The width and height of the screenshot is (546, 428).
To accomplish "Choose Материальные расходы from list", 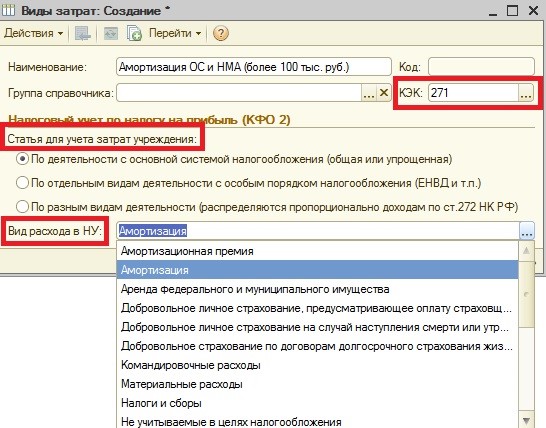I will (317, 384).
